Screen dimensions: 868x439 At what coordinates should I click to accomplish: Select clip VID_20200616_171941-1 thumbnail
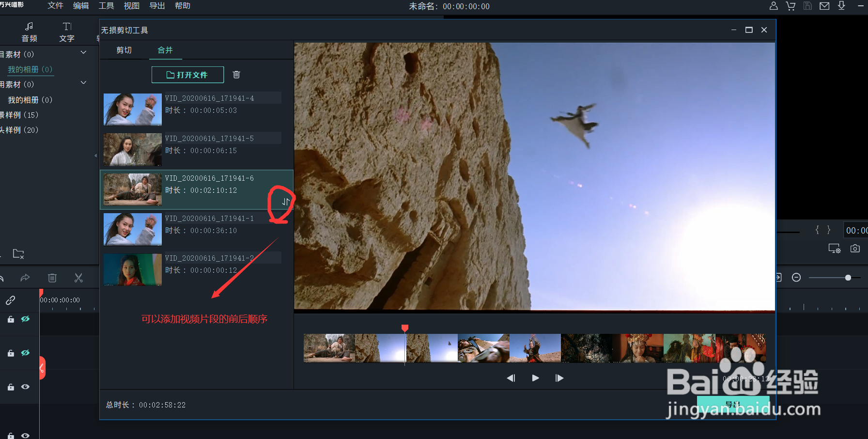133,230
